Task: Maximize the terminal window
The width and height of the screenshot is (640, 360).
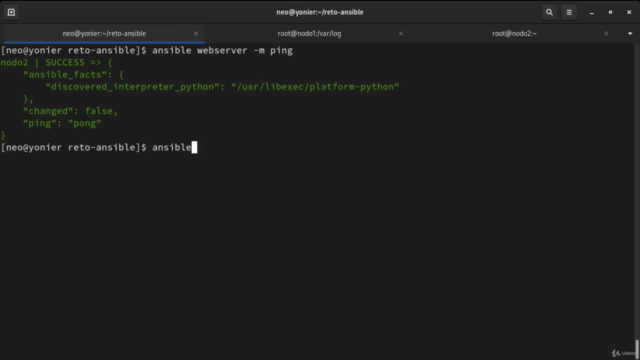Action: click(610, 12)
